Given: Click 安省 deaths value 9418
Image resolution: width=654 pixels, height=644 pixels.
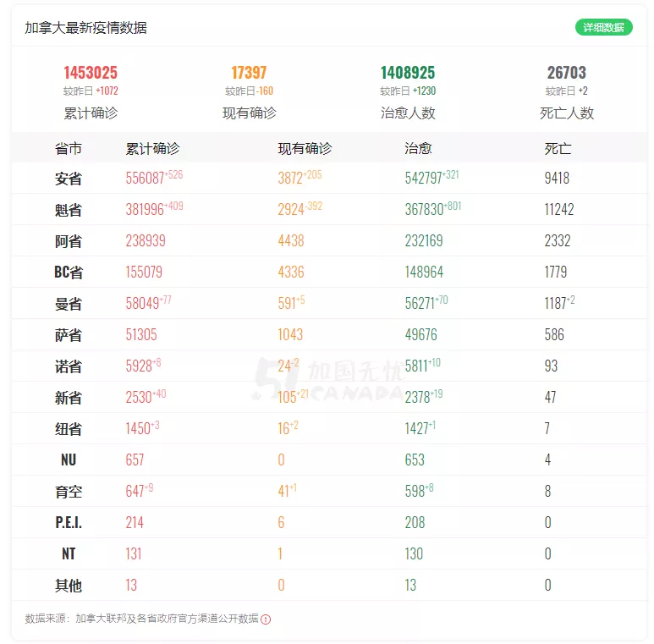Looking at the screenshot, I should (557, 178).
